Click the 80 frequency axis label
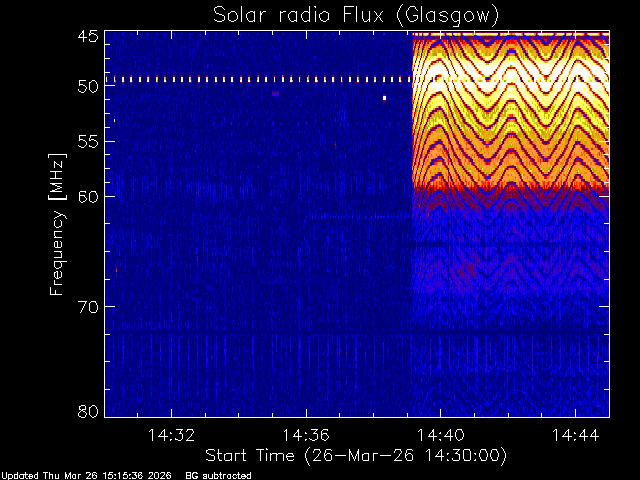The width and height of the screenshot is (640, 480). 88,411
